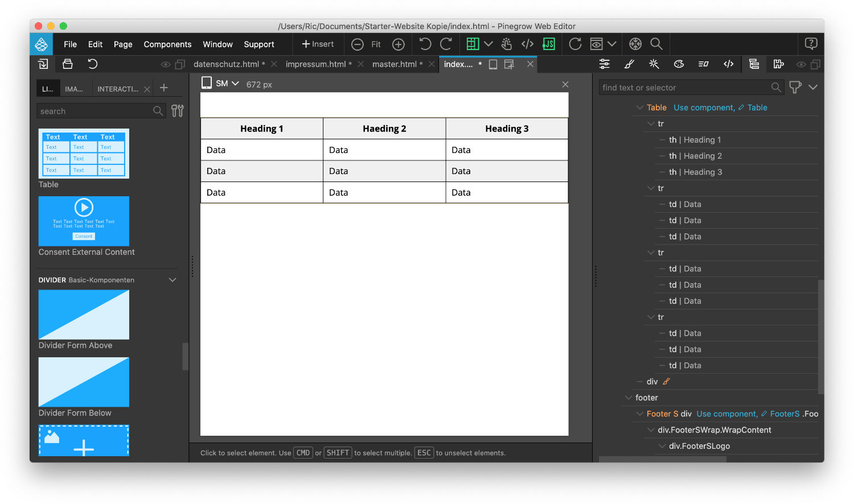Select the tree structure panel icon
The image size is (854, 504).
[754, 64]
